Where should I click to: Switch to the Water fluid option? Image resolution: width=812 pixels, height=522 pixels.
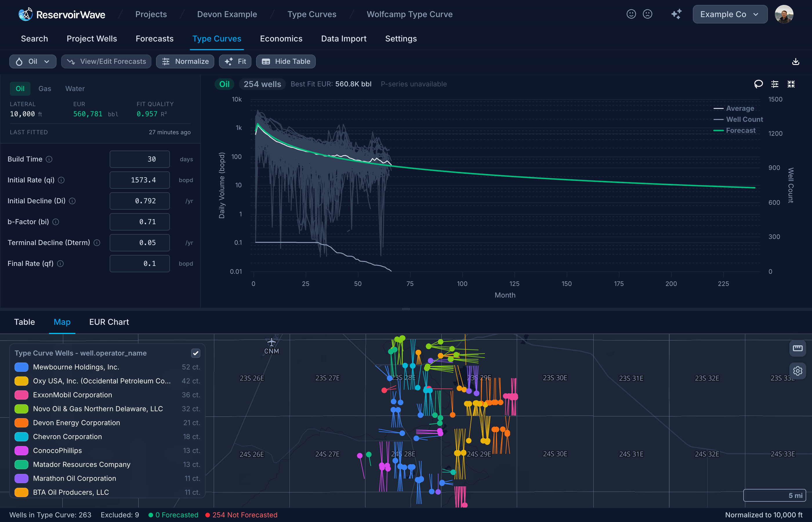[75, 88]
